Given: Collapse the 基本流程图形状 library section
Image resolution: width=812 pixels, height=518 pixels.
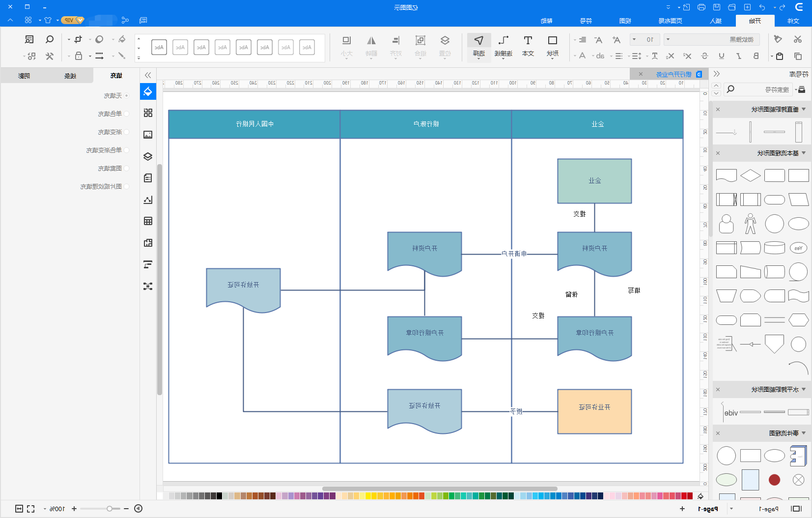Looking at the screenshot, I should coord(804,153).
